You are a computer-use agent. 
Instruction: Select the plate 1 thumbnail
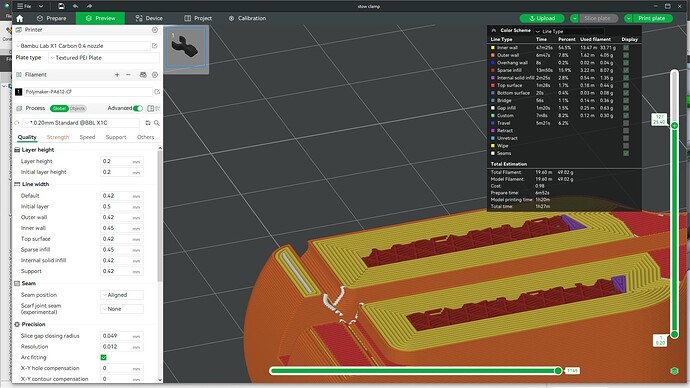(186, 48)
